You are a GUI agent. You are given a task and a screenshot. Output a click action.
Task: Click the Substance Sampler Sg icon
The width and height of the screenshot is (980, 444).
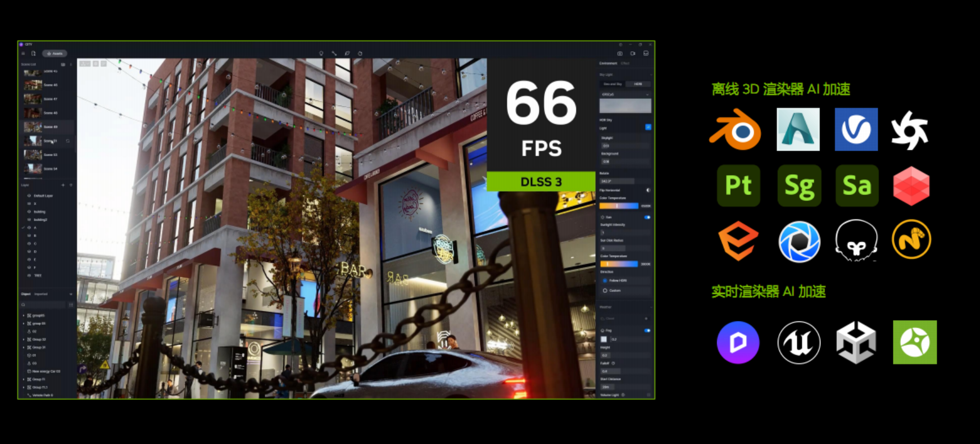(799, 185)
